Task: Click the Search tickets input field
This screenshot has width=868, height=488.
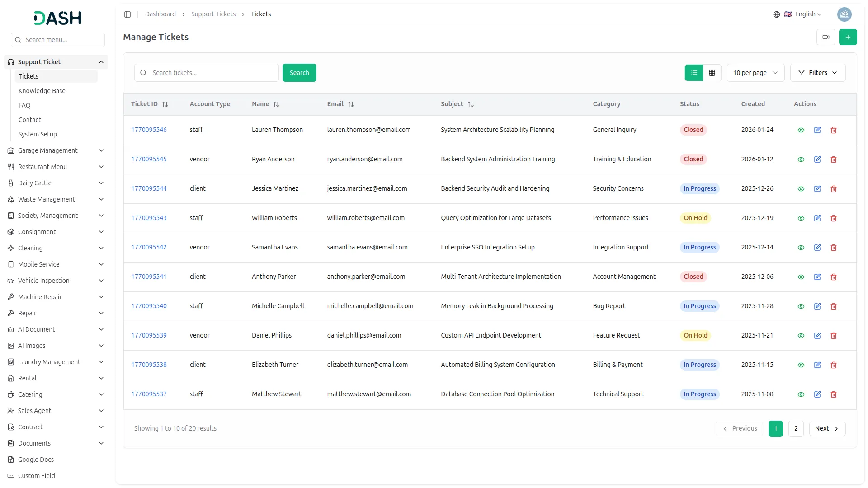Action: [x=206, y=73]
